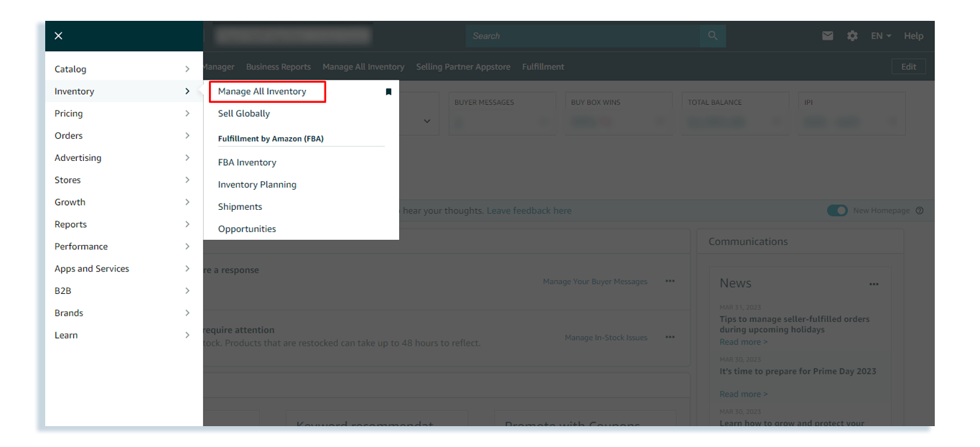Click ellipsis next to Manage Your Buyer Messages

pyautogui.click(x=670, y=282)
